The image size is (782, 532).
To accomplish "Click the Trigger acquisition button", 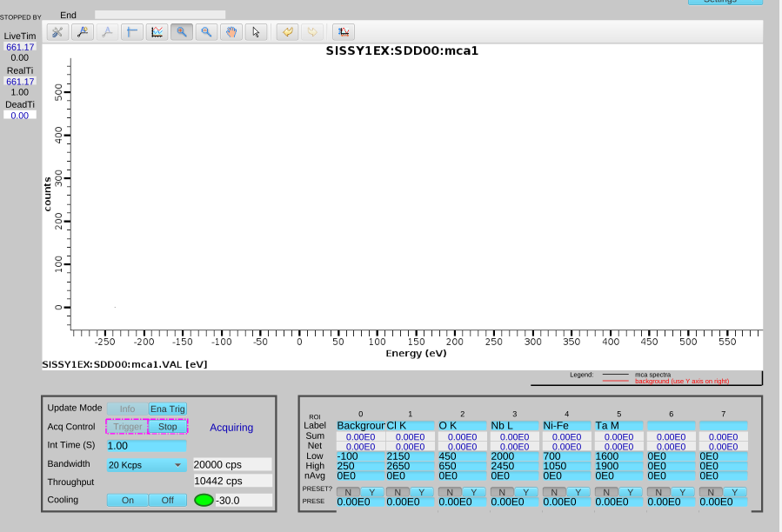I will 127,427.
